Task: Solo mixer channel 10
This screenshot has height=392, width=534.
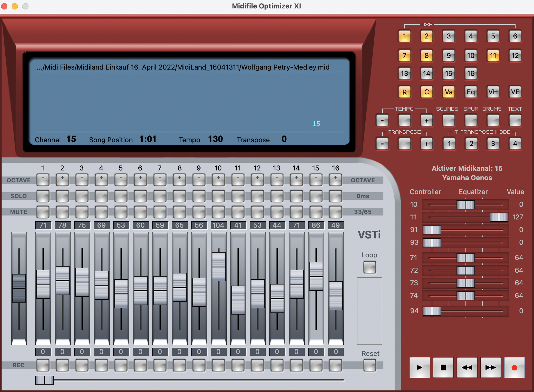Action: coord(218,196)
